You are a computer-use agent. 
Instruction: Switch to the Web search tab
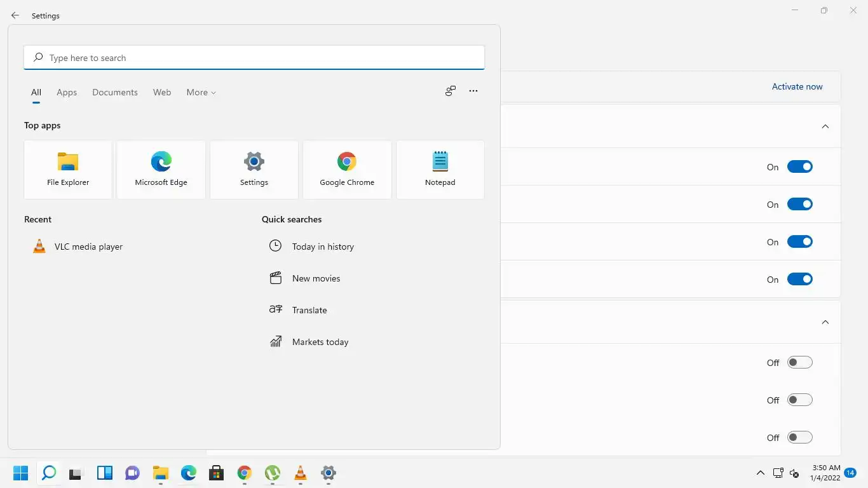click(x=162, y=92)
